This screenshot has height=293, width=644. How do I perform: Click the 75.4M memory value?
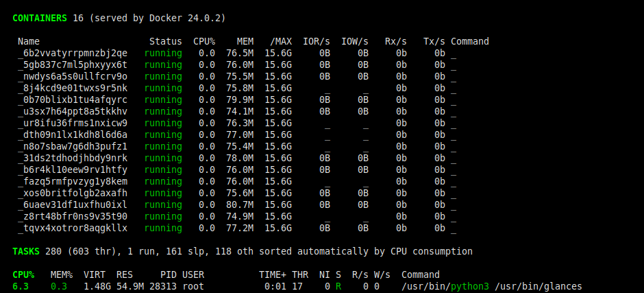(x=240, y=147)
